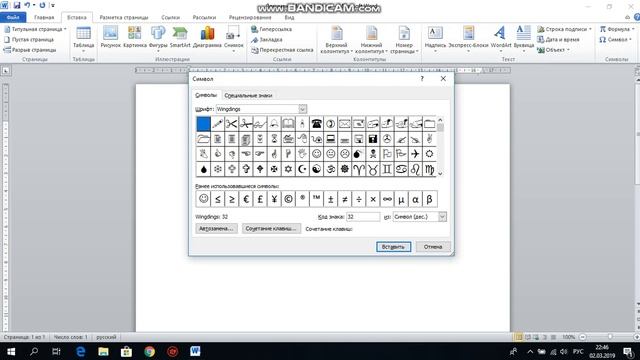Screen dimensions: 640x360
Task: Switch to the Специальные знаки tab
Action: [248, 96]
